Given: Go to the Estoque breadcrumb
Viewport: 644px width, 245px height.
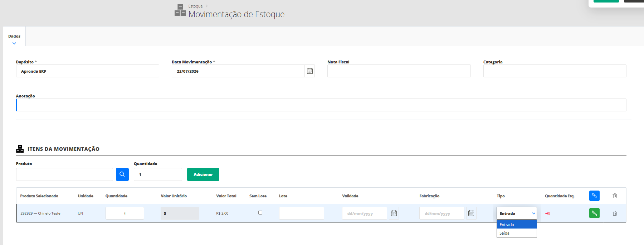Looking at the screenshot, I should (195, 6).
